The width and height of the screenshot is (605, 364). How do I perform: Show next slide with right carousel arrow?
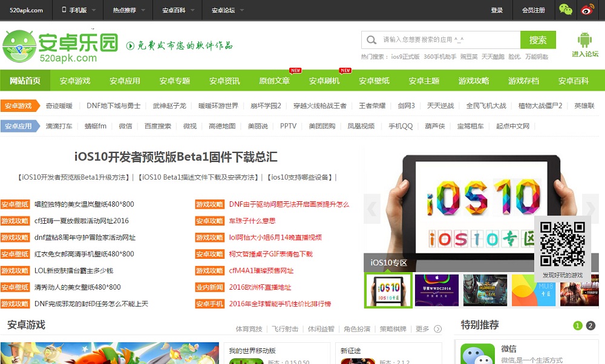click(590, 209)
